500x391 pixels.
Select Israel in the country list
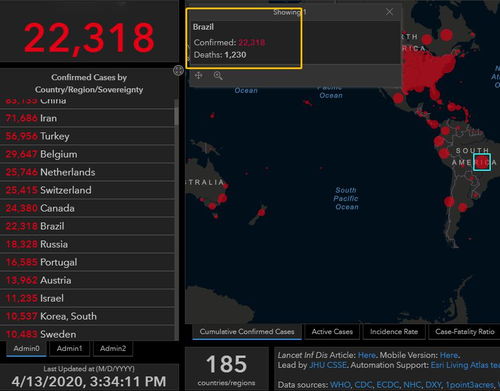pos(87,298)
